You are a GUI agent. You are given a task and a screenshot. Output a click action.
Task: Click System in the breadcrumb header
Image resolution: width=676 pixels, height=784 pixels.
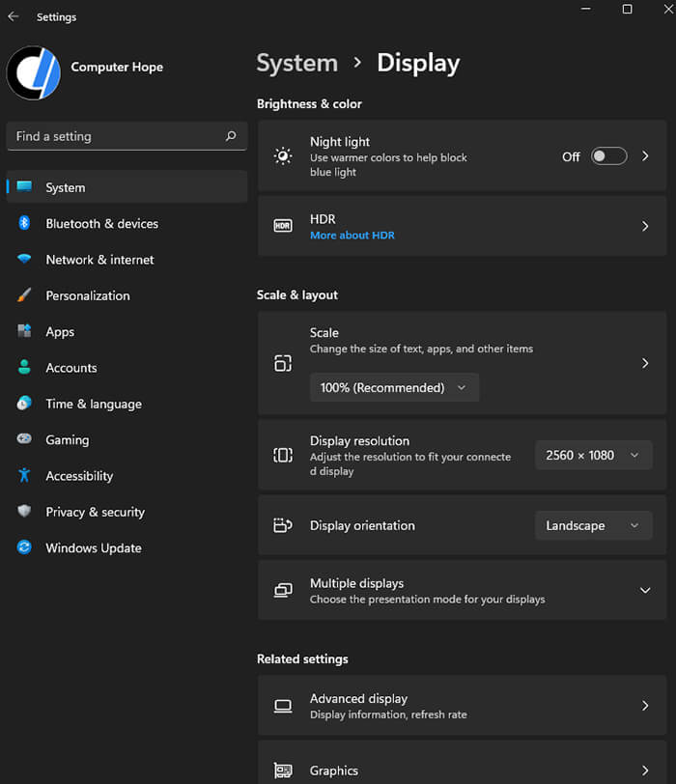(x=297, y=62)
